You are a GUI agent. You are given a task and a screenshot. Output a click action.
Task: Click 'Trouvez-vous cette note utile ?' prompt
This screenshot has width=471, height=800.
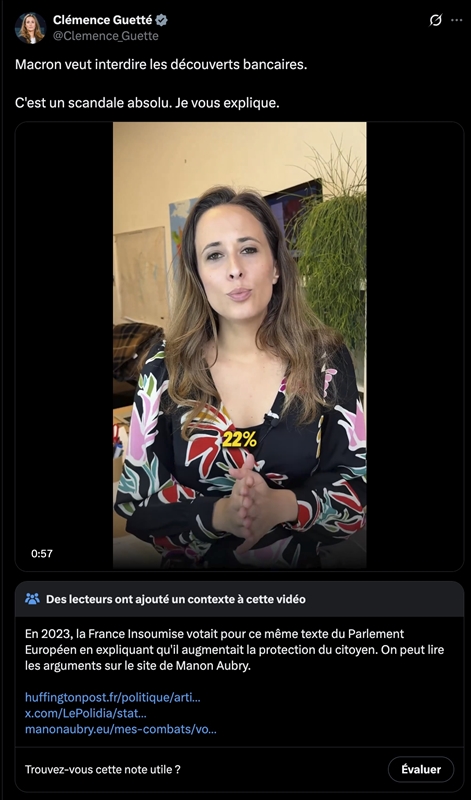coord(103,769)
